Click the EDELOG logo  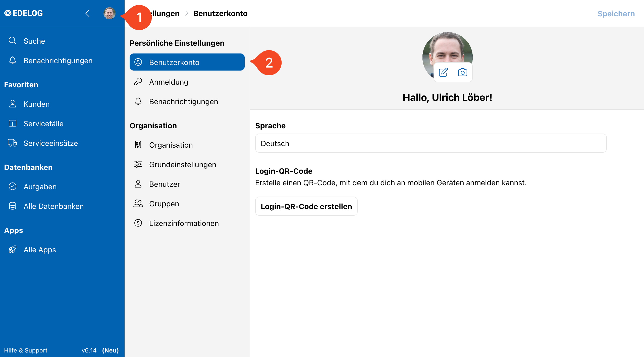24,13
